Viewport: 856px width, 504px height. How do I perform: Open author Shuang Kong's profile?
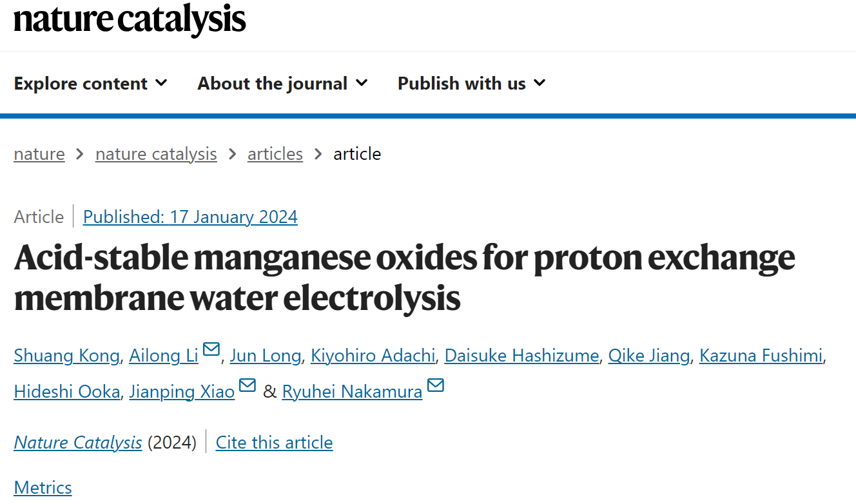66,355
